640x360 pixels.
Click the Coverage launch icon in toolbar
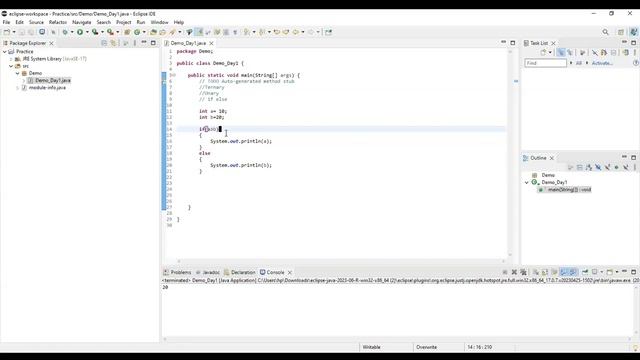[x=95, y=32]
